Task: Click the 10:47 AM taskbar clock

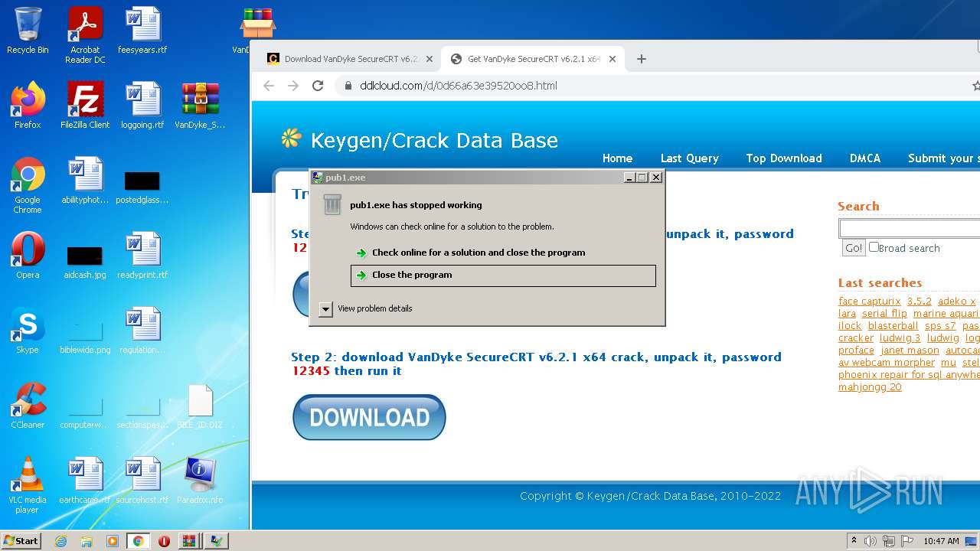Action: (941, 541)
